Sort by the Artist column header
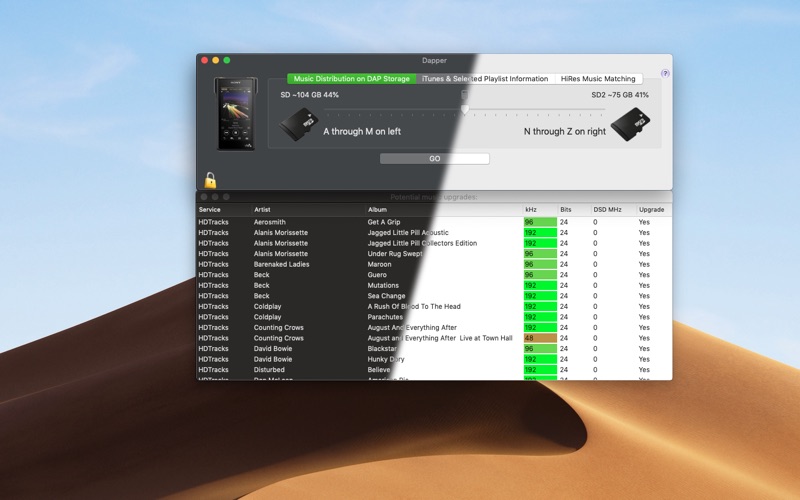Viewport: 800px width, 500px height. pos(262,210)
